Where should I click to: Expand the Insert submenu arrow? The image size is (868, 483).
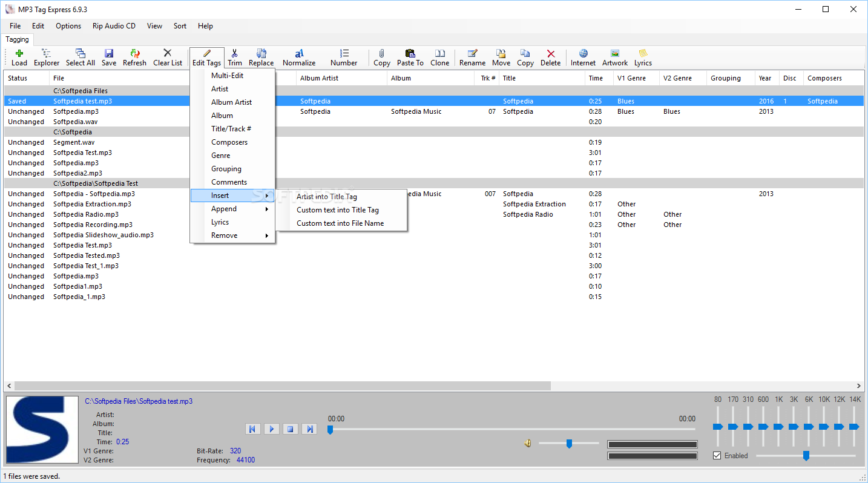coord(267,195)
